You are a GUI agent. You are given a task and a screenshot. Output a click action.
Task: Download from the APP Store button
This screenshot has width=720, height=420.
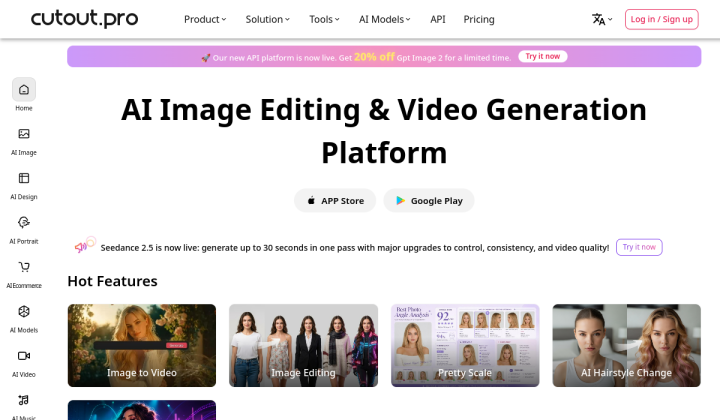[x=335, y=201]
